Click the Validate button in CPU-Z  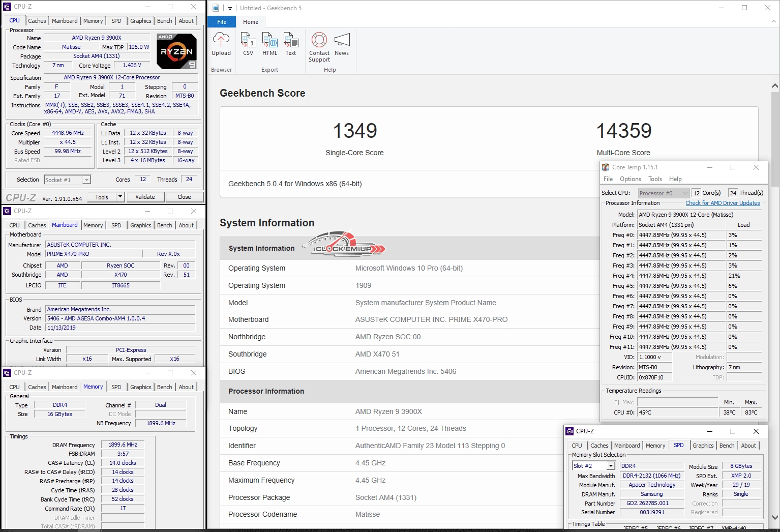145,197
